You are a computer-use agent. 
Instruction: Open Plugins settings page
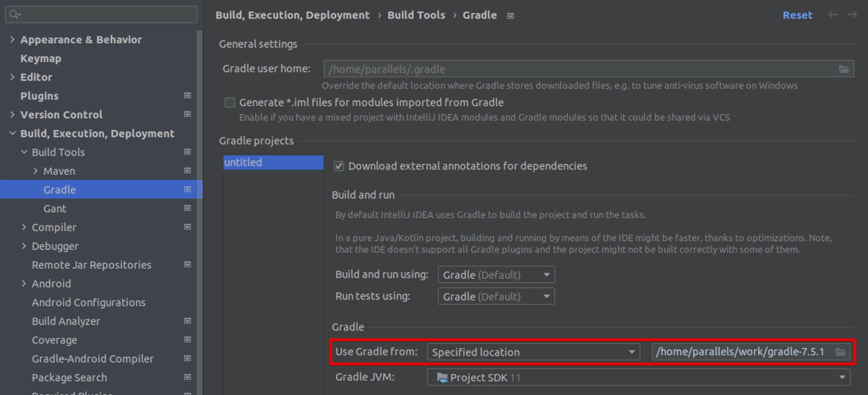pos(39,96)
